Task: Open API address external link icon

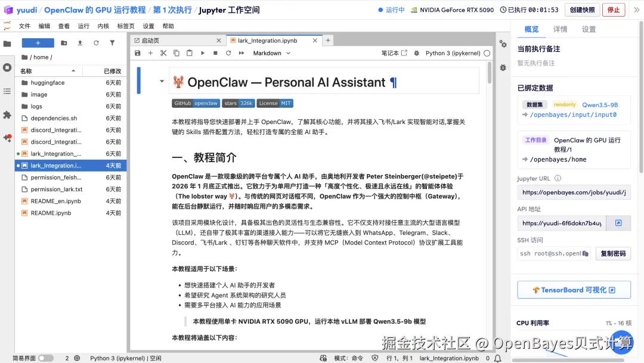Action: pyautogui.click(x=618, y=223)
